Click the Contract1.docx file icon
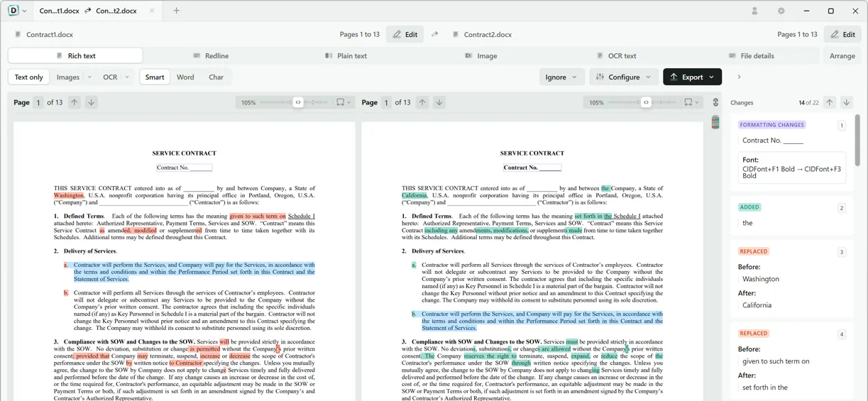868x401 pixels. pos(18,34)
